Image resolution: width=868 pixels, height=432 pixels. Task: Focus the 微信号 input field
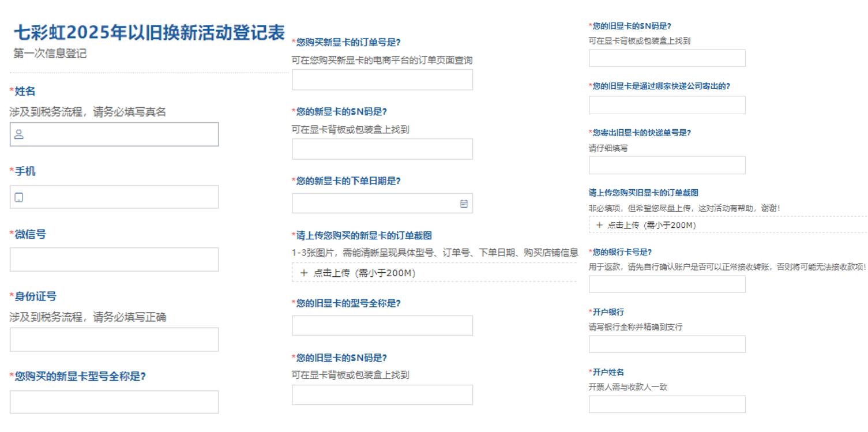[x=114, y=260]
